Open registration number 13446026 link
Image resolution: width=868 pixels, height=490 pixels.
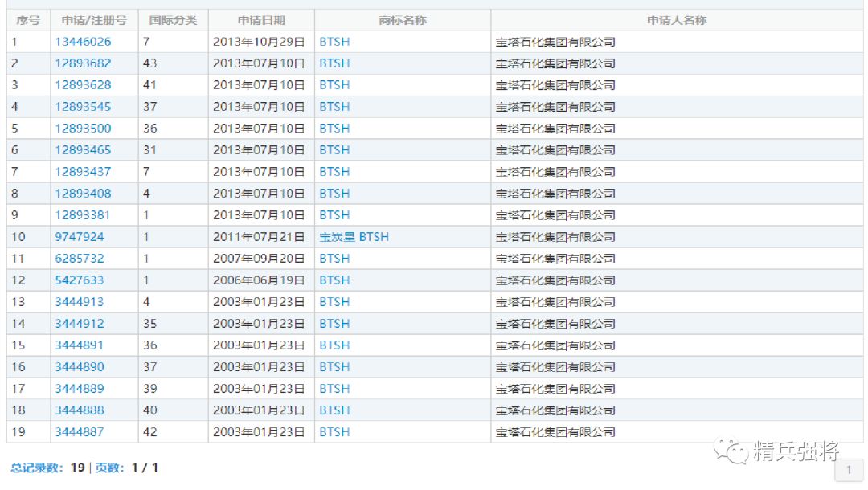pyautogui.click(x=83, y=42)
